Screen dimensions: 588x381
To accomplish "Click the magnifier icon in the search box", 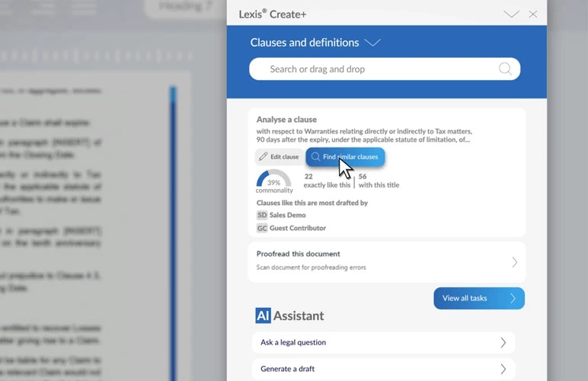I will click(505, 69).
